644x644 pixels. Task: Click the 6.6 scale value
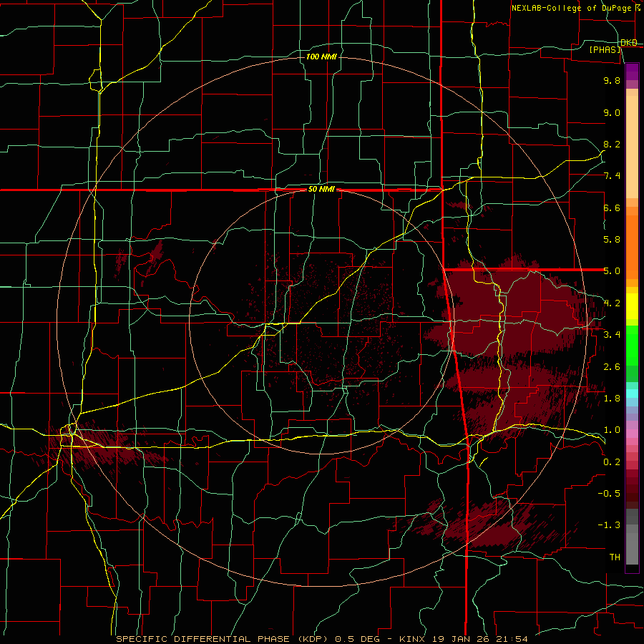point(612,208)
